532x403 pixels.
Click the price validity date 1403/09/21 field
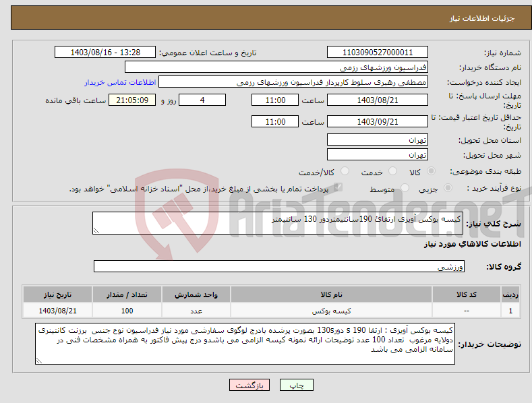click(x=378, y=121)
